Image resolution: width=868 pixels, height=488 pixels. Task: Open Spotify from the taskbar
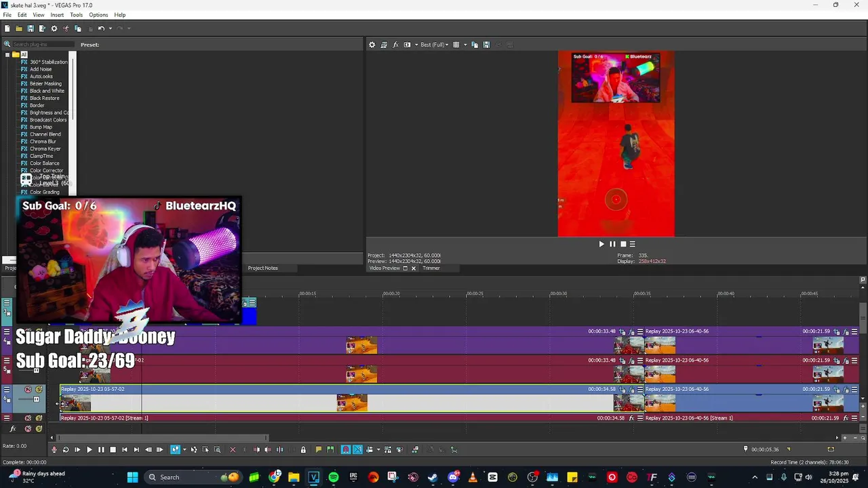click(333, 477)
